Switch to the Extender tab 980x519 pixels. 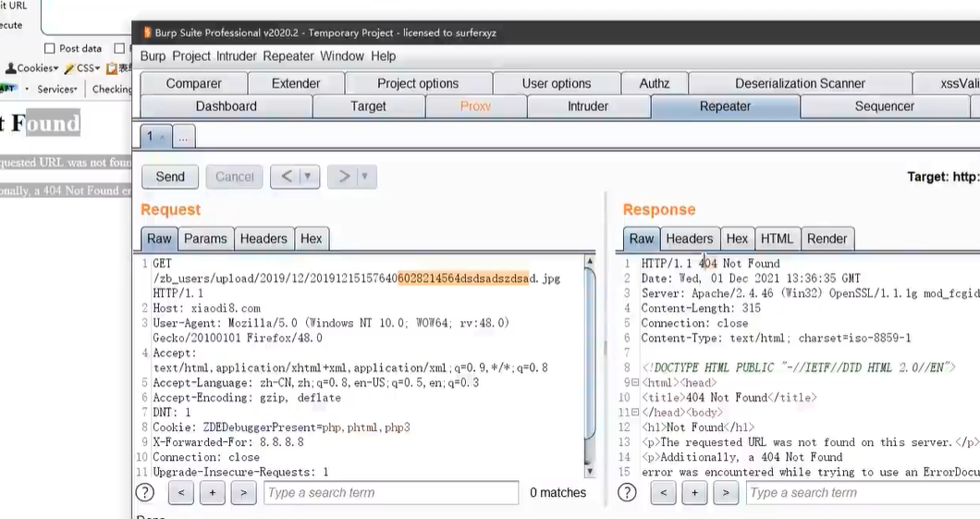pyautogui.click(x=296, y=84)
